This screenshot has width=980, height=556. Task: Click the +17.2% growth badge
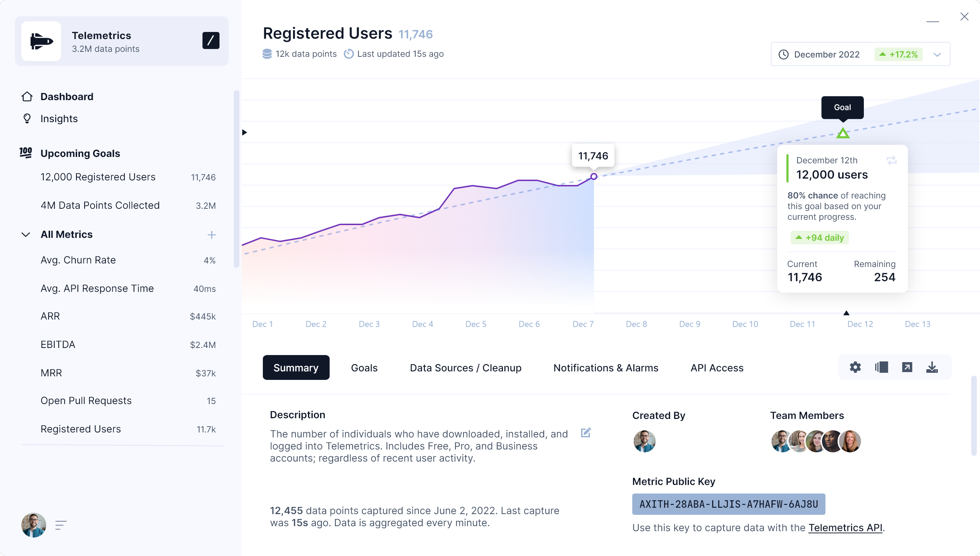(x=898, y=55)
